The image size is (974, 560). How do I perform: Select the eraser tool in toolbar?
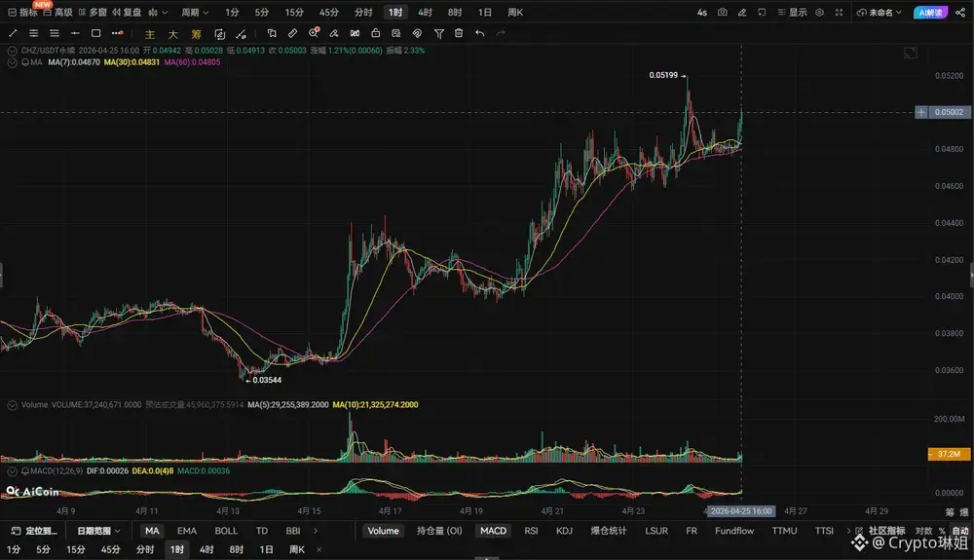point(334,33)
